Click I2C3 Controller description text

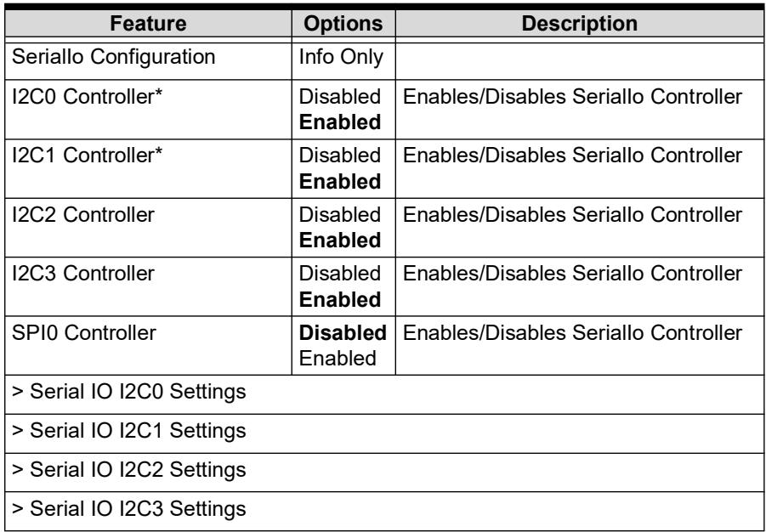tap(572, 274)
